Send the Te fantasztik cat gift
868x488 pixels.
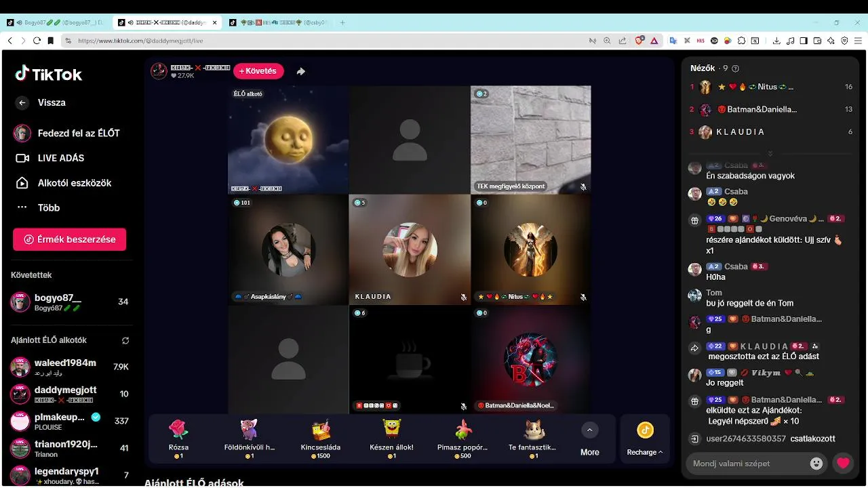[x=532, y=438]
